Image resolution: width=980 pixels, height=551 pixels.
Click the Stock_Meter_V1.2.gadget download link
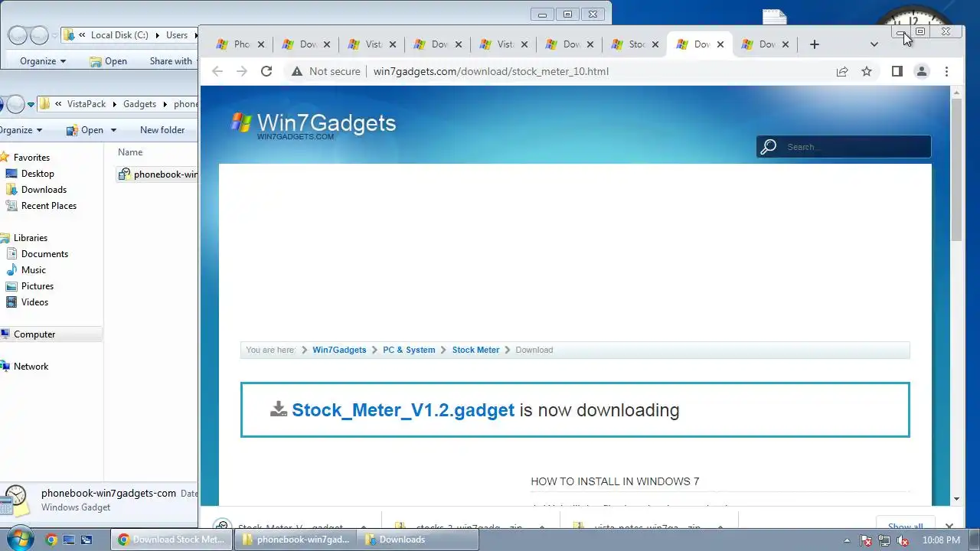point(403,410)
